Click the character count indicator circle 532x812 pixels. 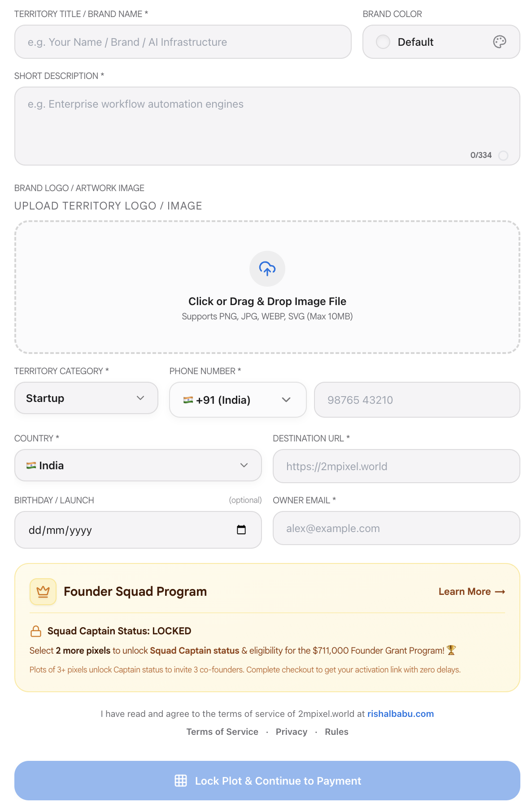tap(503, 155)
